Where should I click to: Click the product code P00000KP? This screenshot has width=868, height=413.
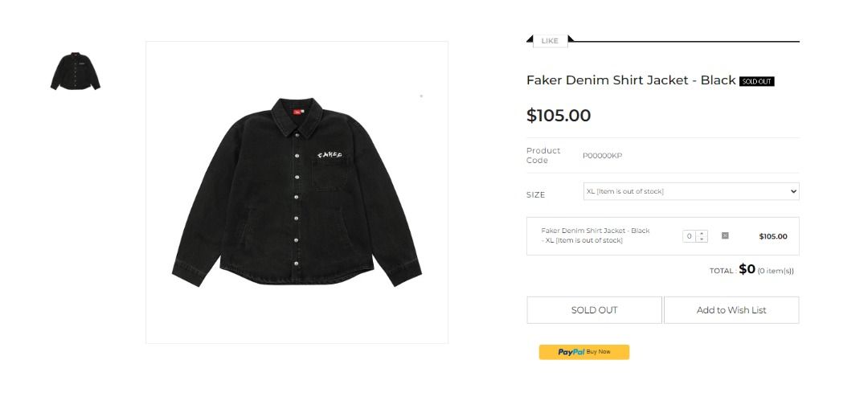[x=602, y=156]
